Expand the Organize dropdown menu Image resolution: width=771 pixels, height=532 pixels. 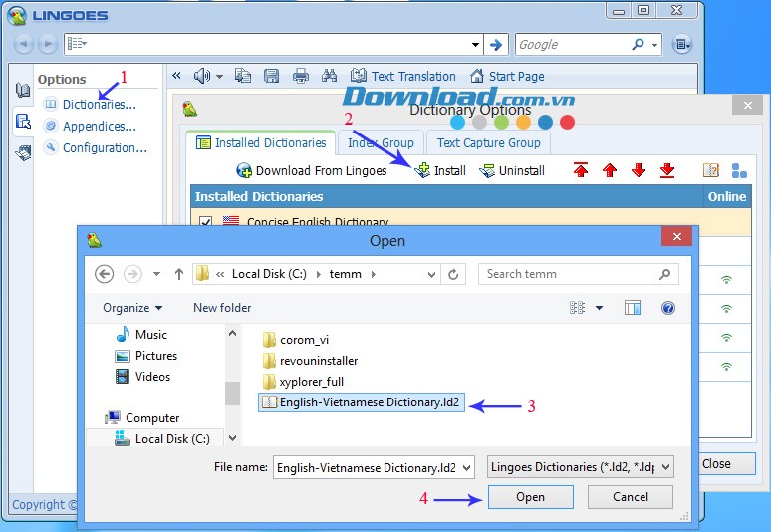(x=131, y=308)
